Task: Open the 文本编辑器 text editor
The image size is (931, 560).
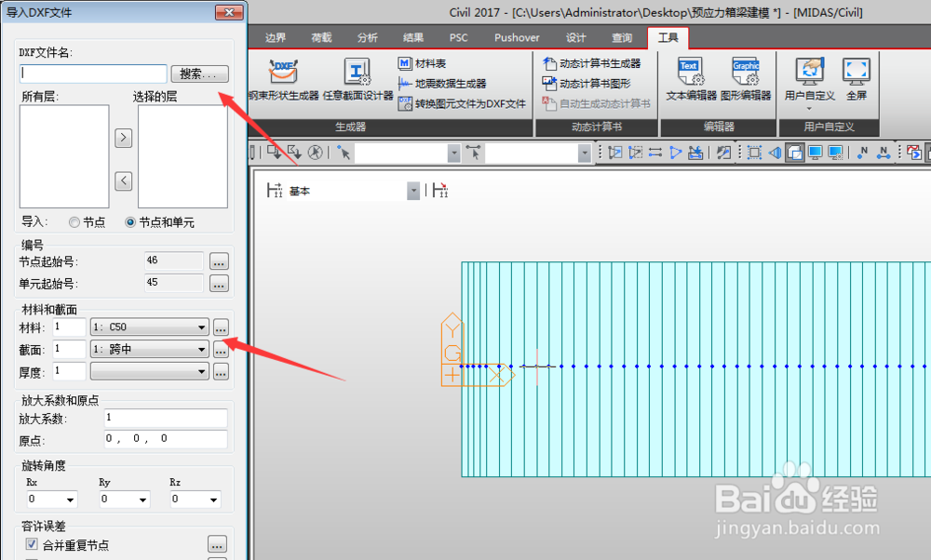Action: click(691, 79)
